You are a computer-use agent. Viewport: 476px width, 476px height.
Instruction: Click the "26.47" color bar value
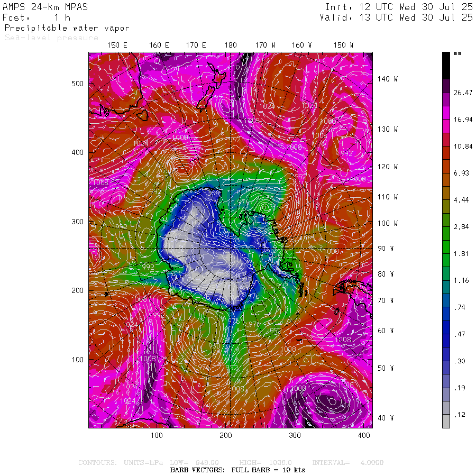(463, 93)
